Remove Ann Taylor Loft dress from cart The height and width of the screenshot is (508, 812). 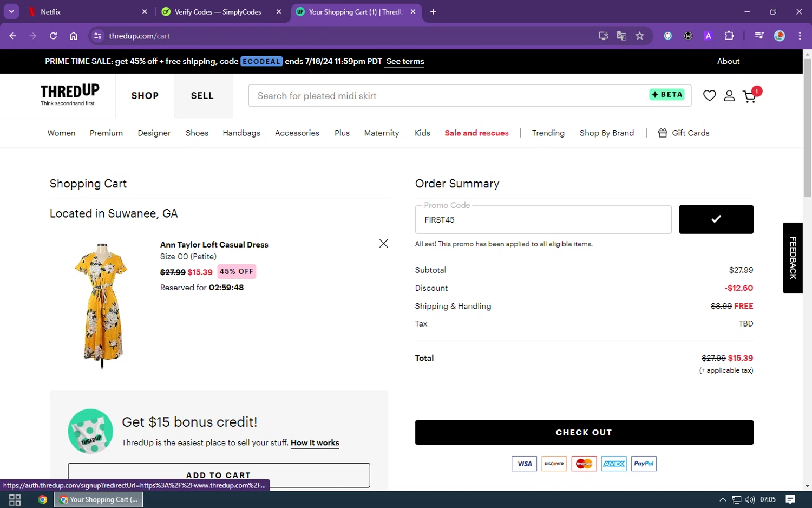[383, 244]
